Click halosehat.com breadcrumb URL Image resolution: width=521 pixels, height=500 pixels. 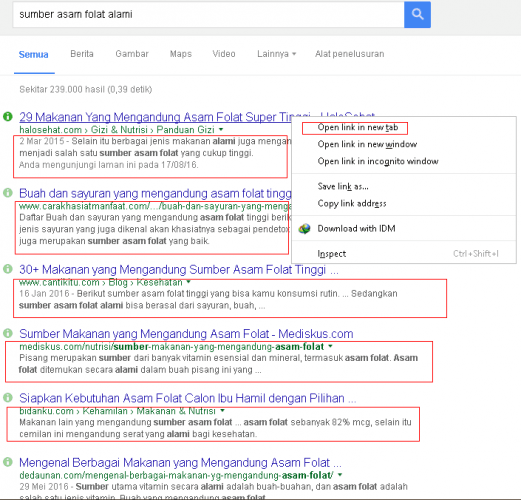[x=117, y=129]
